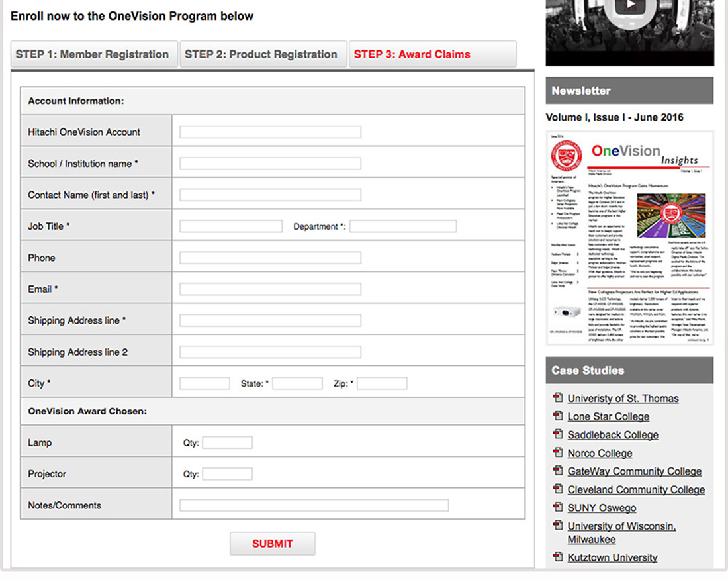Switch to STEP 2: Product Registration tab

click(263, 54)
